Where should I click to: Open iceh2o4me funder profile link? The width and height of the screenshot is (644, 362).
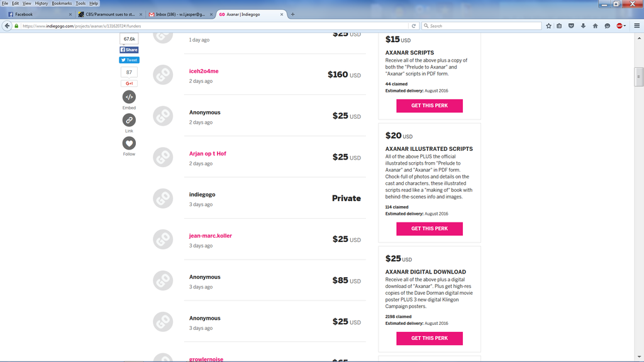coord(204,71)
